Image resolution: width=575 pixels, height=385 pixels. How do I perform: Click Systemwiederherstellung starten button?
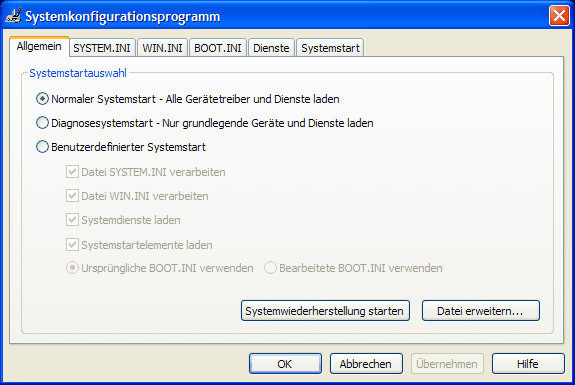325,311
